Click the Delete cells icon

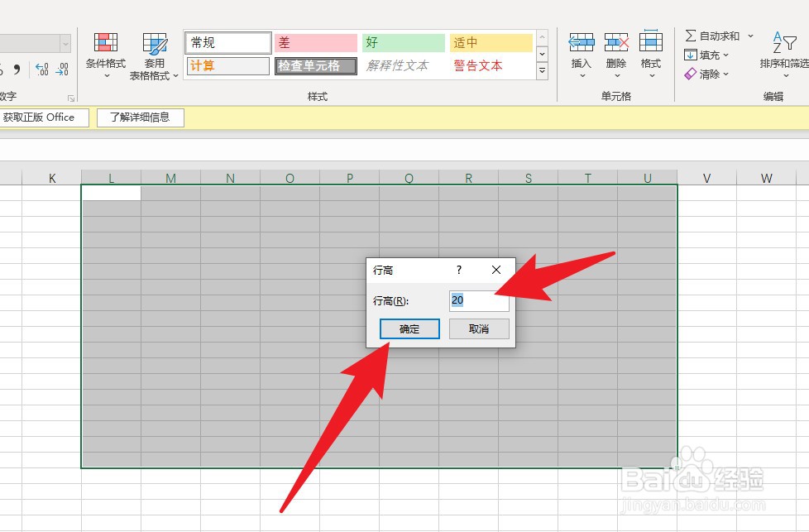(616, 42)
